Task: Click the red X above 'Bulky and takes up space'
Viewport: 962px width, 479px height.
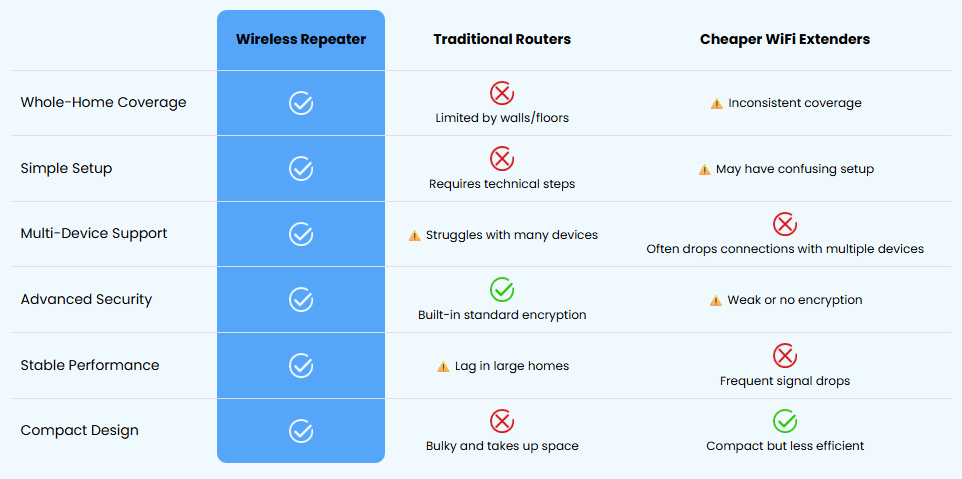Action: (502, 421)
